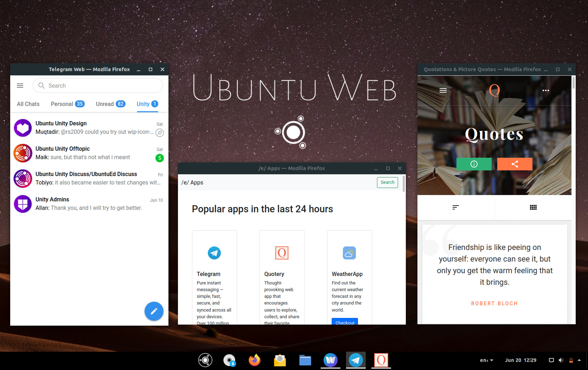Click the W app icon in dock
588x370 pixels.
[331, 360]
